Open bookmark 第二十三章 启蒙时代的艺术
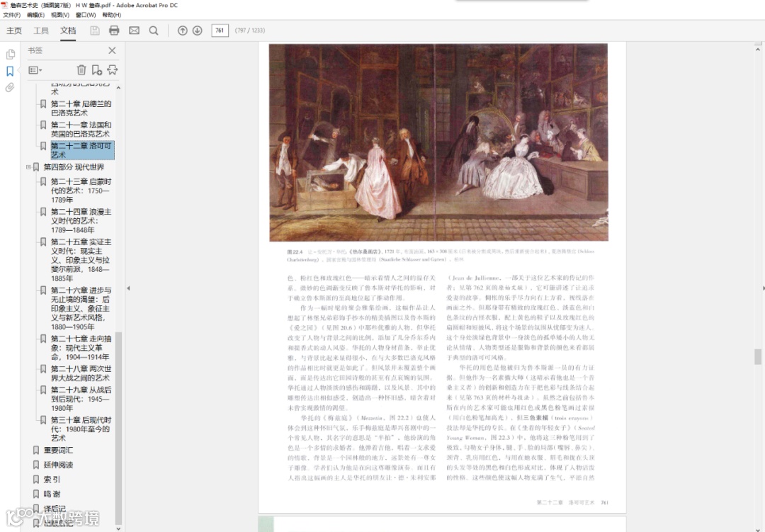Screen dimensions: 765x532 tap(81, 191)
